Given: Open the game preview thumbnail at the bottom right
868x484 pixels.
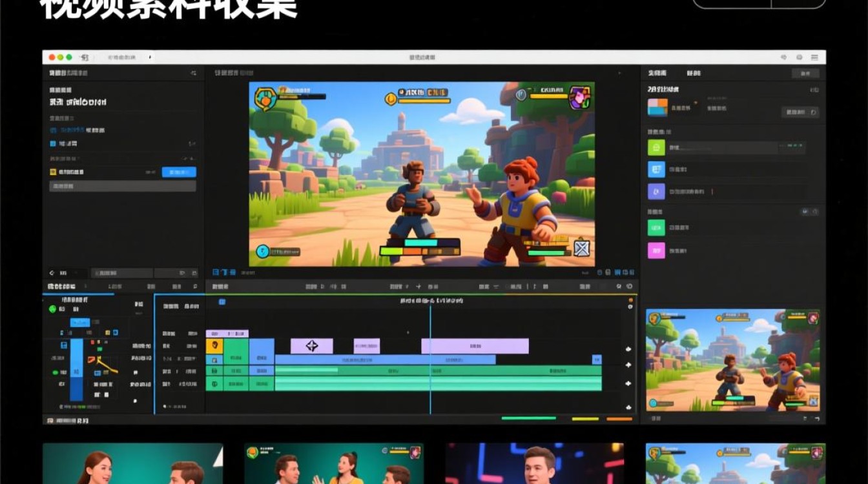Looking at the screenshot, I should coord(733,360).
